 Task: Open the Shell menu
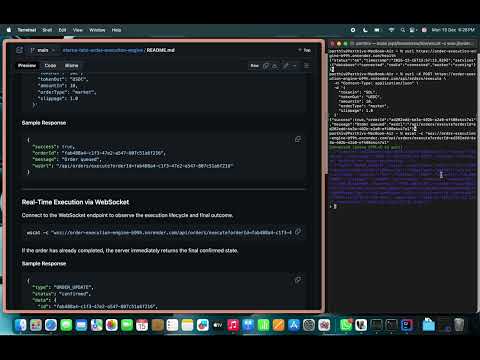click(47, 30)
